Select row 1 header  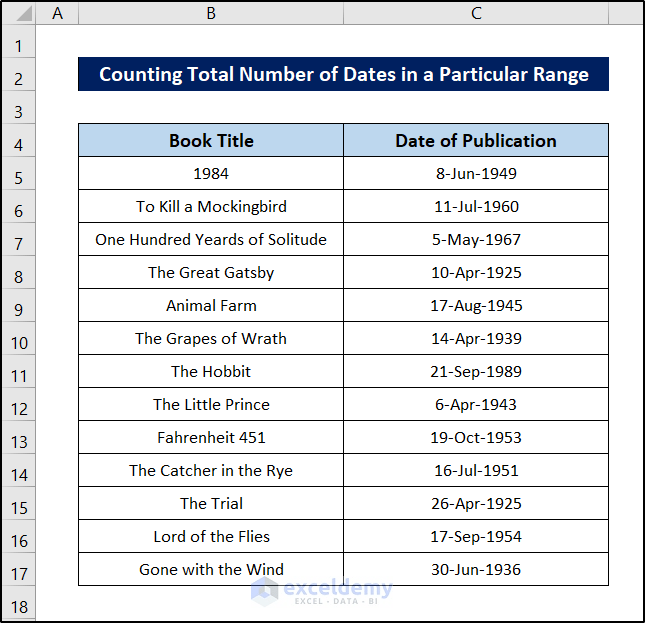tap(19, 42)
